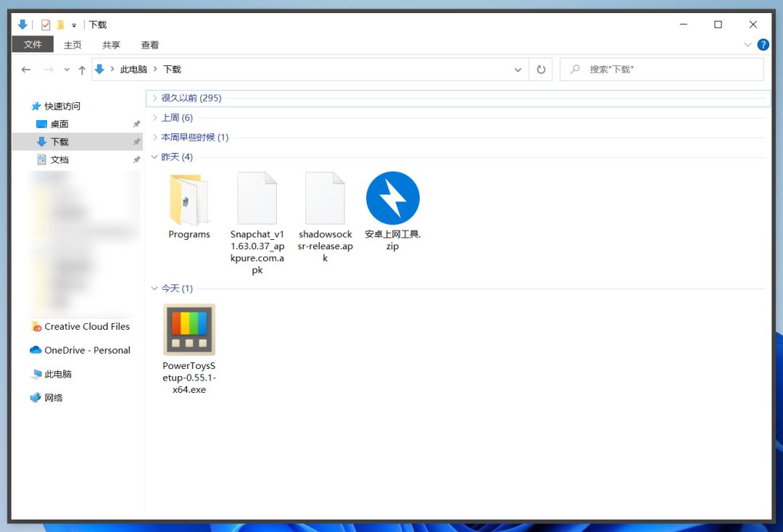The height and width of the screenshot is (532, 783).
Task: Select the PowerToysSetup-0.55.1-x64.exe file icon
Action: click(x=189, y=330)
